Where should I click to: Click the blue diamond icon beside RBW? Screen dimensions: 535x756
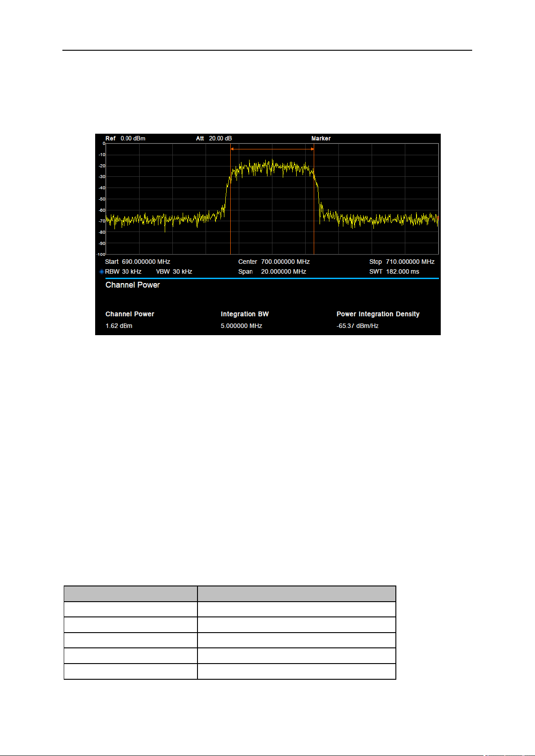click(102, 271)
